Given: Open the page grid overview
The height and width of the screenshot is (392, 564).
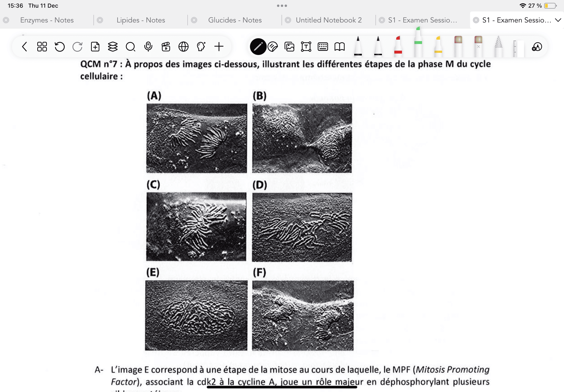Looking at the screenshot, I should [42, 46].
